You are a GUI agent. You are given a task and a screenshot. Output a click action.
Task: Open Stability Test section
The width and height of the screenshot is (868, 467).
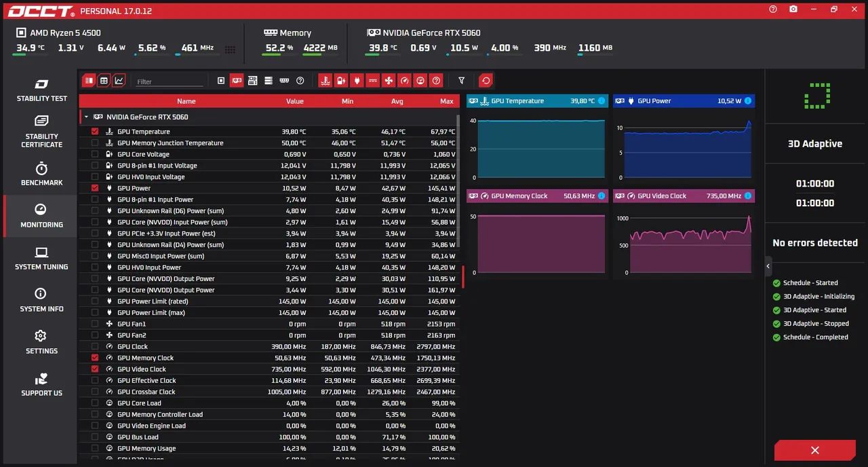[x=41, y=90]
